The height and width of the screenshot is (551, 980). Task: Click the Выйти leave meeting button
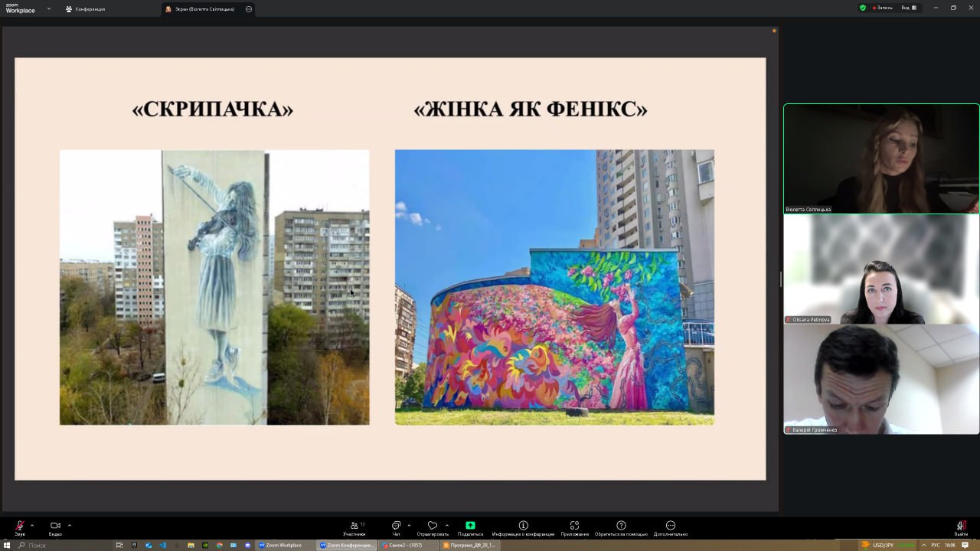pyautogui.click(x=961, y=527)
